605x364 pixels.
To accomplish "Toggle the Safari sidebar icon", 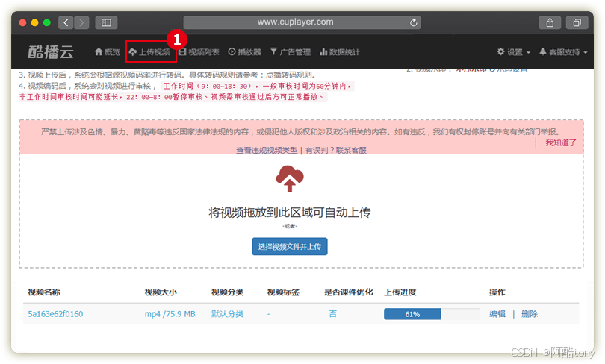I will pyautogui.click(x=106, y=22).
